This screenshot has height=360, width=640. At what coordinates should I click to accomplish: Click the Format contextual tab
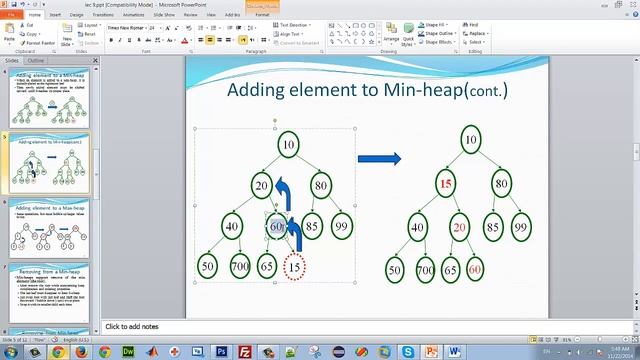pos(262,15)
